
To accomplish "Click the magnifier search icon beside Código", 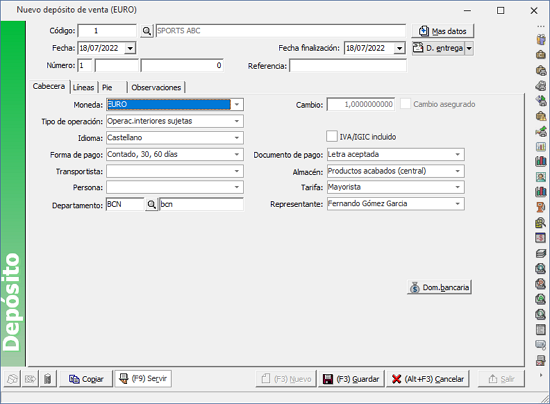I will [147, 31].
